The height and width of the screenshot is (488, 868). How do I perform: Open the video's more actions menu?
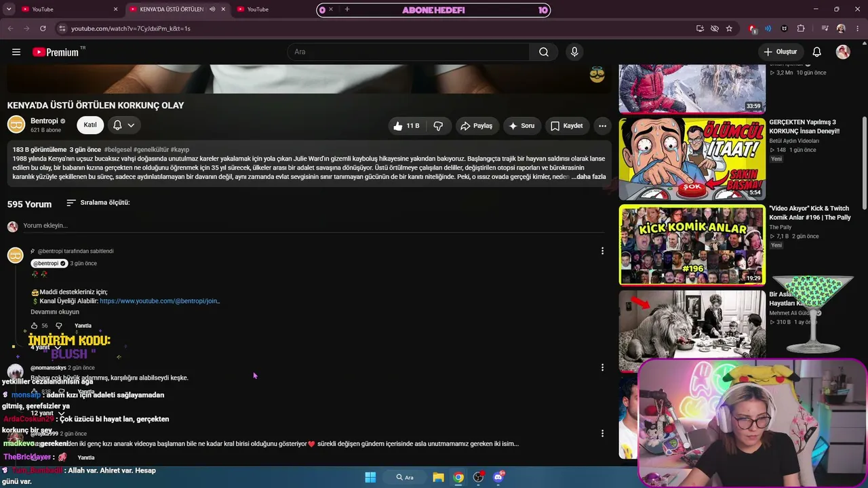(x=602, y=126)
